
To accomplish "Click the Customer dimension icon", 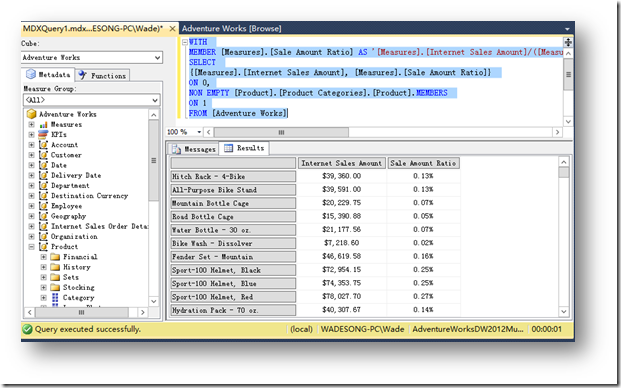I will 43,155.
